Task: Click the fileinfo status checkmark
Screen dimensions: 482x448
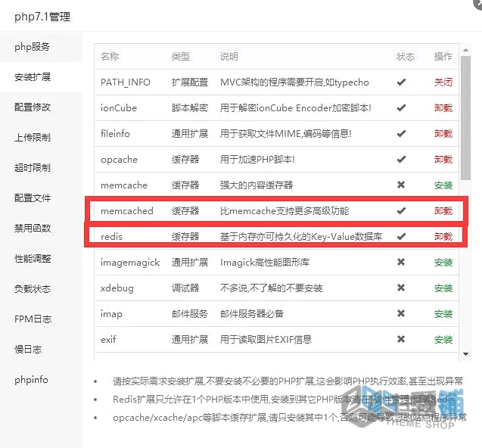Action: pos(401,133)
